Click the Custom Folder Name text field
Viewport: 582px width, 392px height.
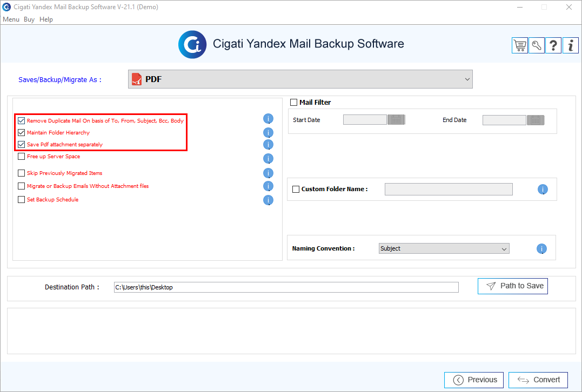449,189
